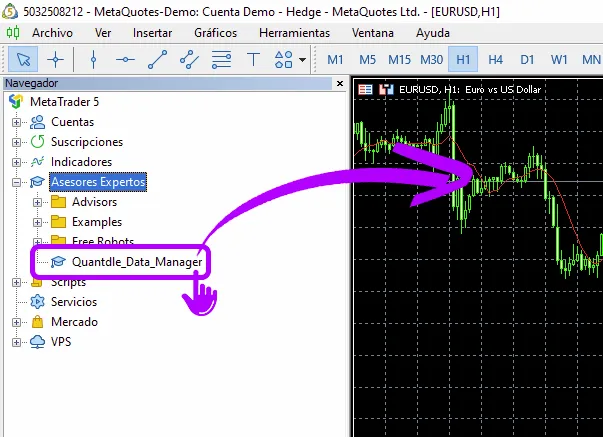Choose the text label tool
This screenshot has width=603, height=437.
coord(253,60)
